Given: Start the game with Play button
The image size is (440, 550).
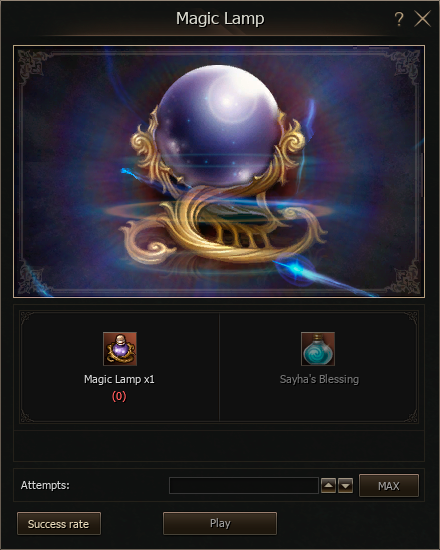Looking at the screenshot, I should (220, 523).
